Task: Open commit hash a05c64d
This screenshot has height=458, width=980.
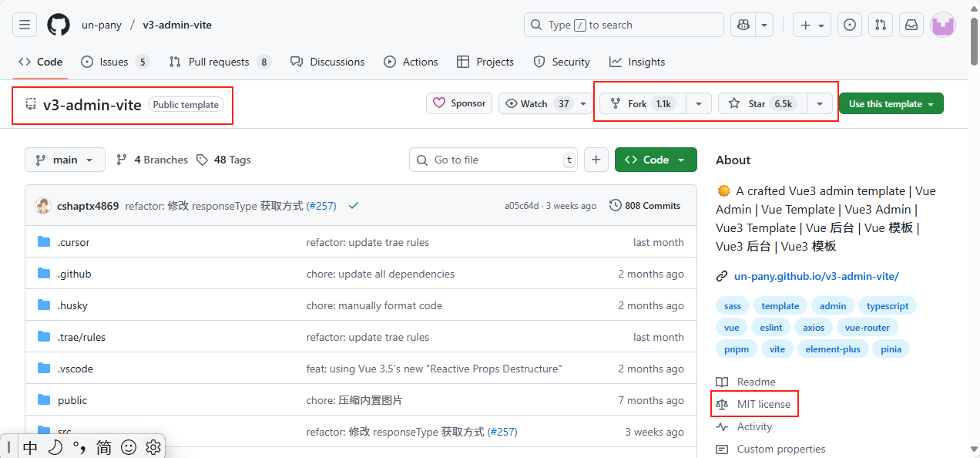Action: pyautogui.click(x=522, y=206)
